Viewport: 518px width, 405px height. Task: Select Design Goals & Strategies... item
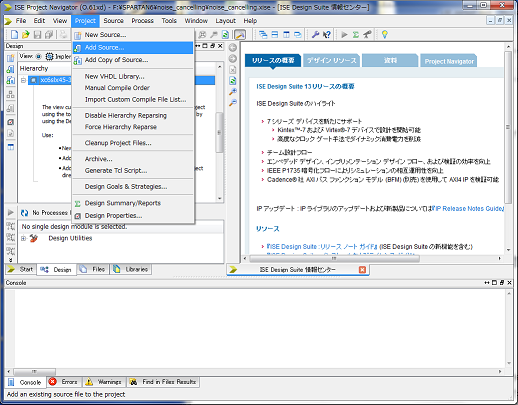(x=133, y=186)
